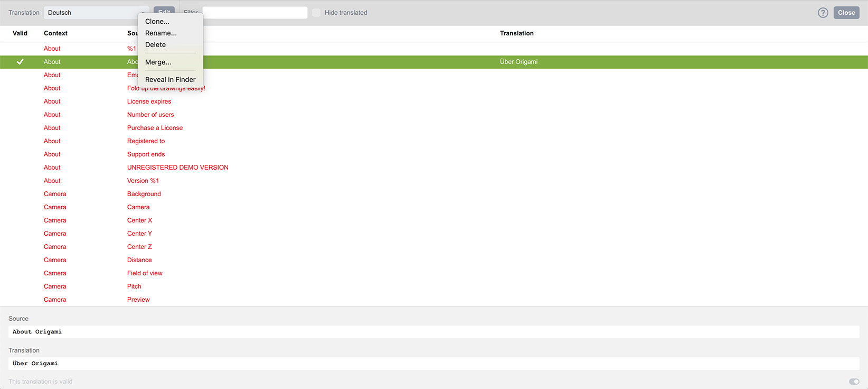Click the Translation text box with Über Origami
This screenshot has width=868, height=389.
click(x=433, y=364)
